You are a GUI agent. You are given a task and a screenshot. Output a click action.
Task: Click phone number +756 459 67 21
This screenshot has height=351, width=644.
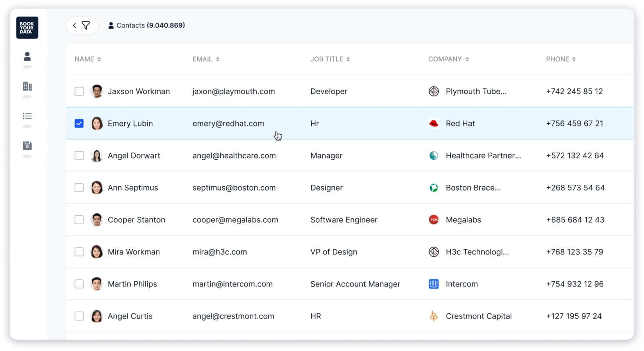[574, 123]
